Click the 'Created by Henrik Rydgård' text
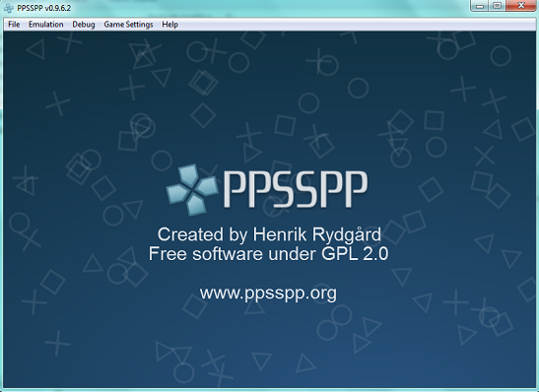The image size is (539, 392). click(x=269, y=234)
